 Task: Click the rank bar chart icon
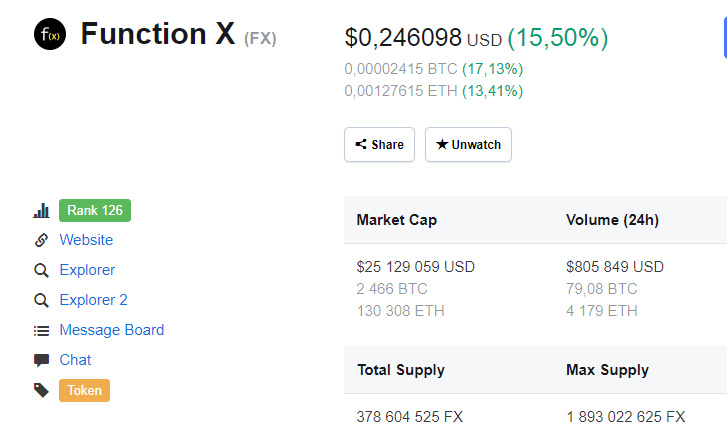point(41,211)
